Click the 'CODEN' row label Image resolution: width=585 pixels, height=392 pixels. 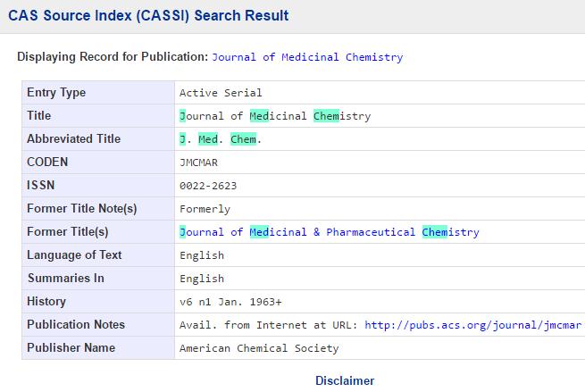(x=47, y=162)
